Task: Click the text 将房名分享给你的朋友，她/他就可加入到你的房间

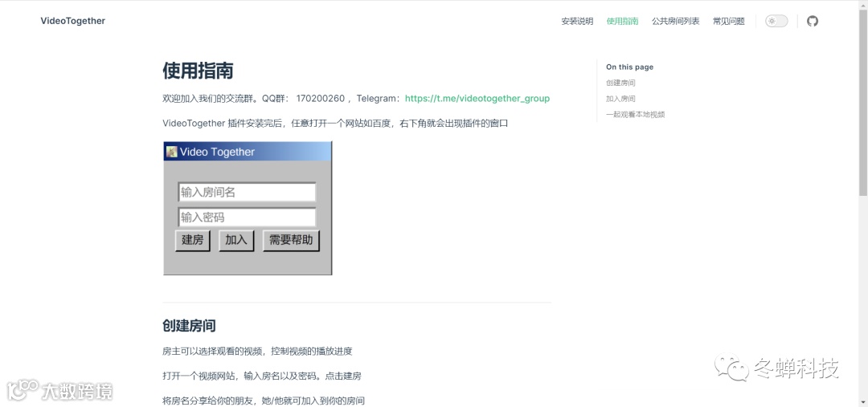Action: (264, 401)
